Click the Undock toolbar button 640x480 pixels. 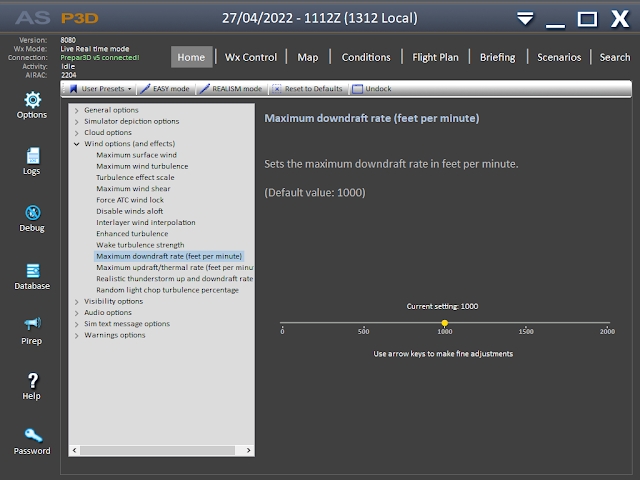[372, 89]
